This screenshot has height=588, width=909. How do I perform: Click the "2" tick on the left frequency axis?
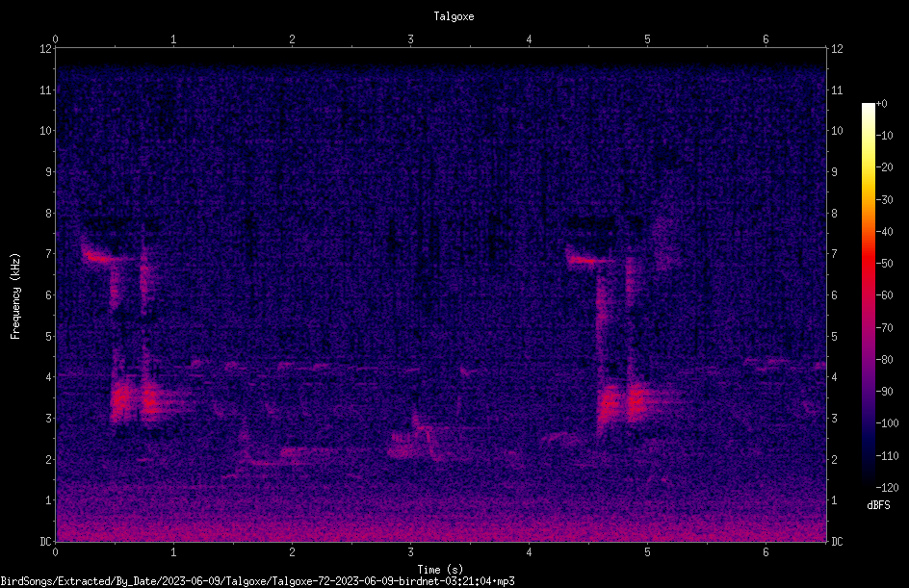click(48, 459)
